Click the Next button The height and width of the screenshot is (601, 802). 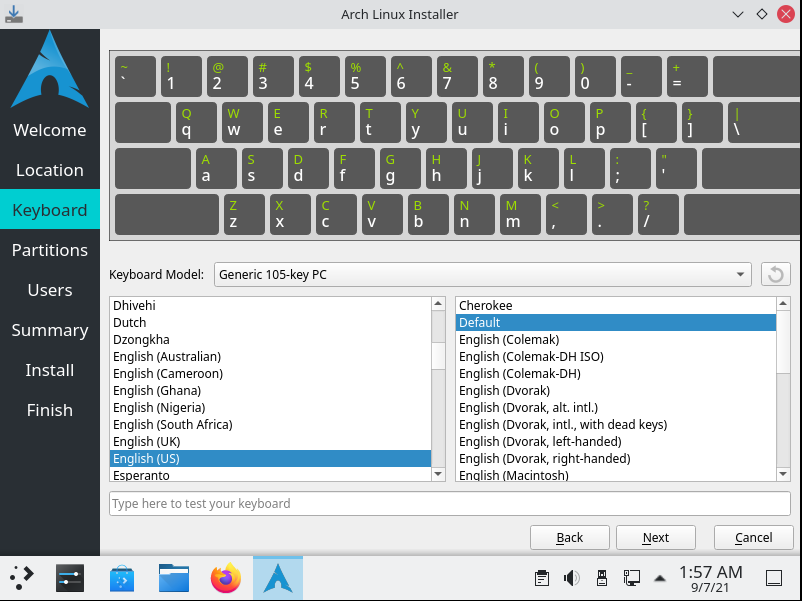click(x=656, y=537)
